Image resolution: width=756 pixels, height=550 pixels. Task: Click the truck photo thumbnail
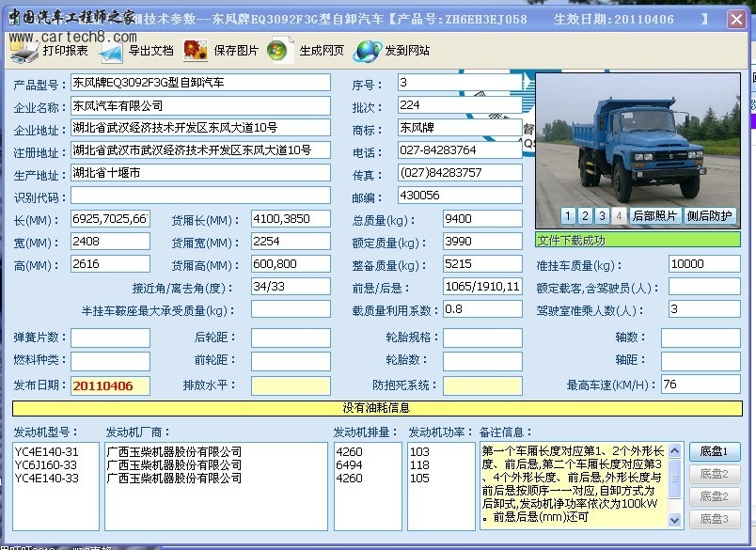(638, 150)
